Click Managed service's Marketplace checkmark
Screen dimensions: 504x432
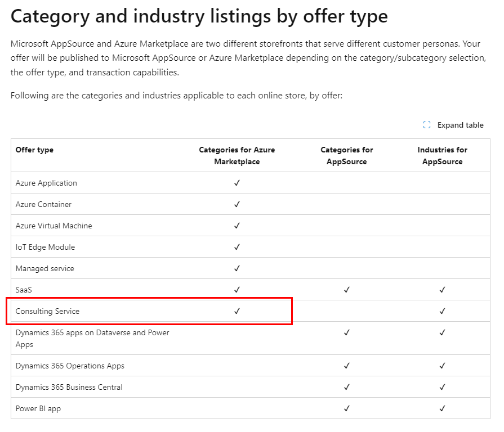coord(237,268)
